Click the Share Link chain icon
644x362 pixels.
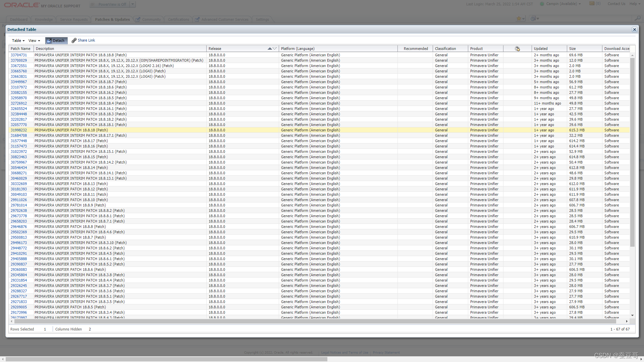pyautogui.click(x=74, y=41)
